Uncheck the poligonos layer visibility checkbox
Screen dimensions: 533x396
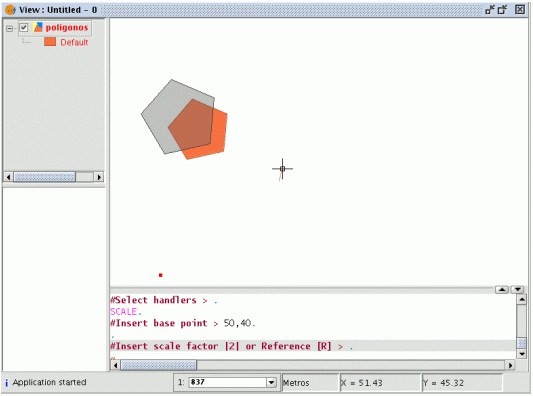[23, 27]
